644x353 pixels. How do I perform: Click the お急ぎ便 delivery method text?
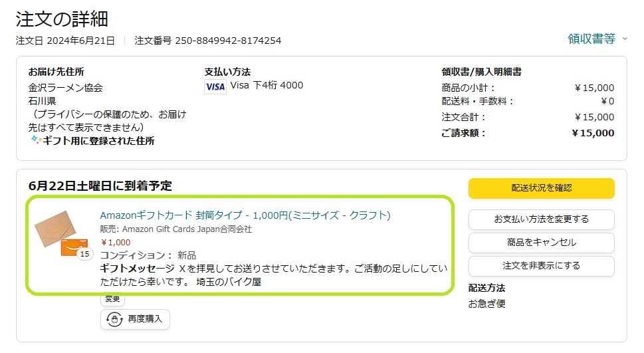(486, 304)
